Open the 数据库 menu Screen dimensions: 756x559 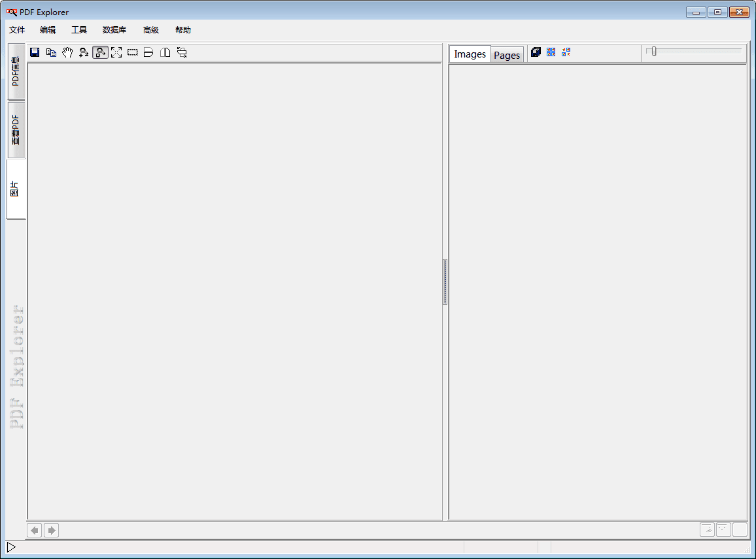coord(114,30)
